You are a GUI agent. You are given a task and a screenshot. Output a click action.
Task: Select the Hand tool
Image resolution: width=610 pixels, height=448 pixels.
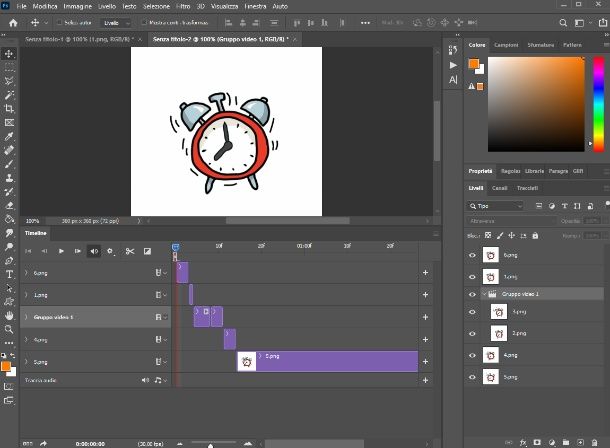(9, 315)
